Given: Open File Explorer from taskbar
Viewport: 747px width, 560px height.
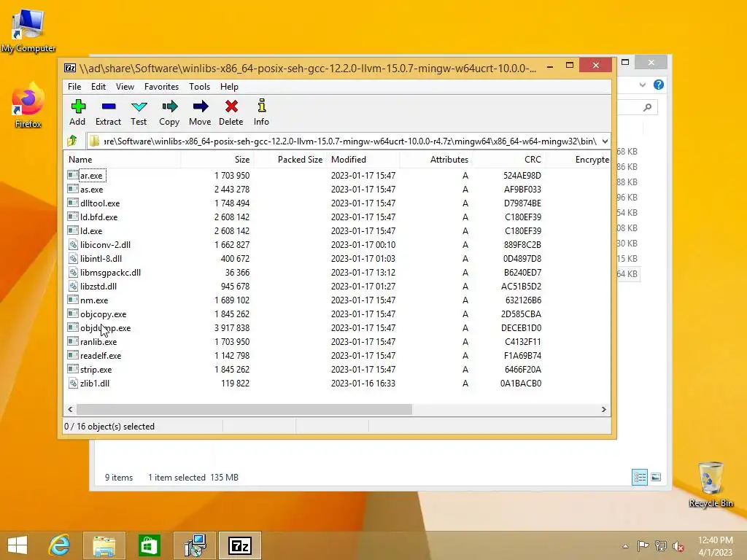Looking at the screenshot, I should tap(104, 545).
